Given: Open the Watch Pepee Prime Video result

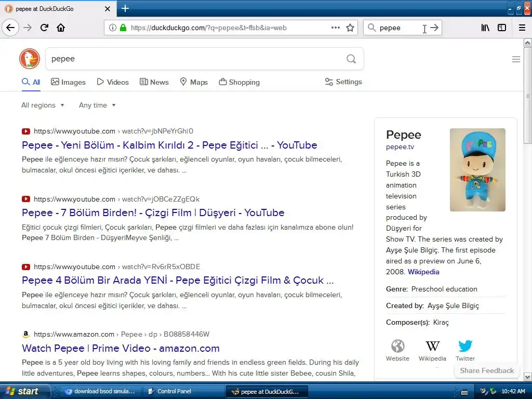Looking at the screenshot, I should coord(121,348).
